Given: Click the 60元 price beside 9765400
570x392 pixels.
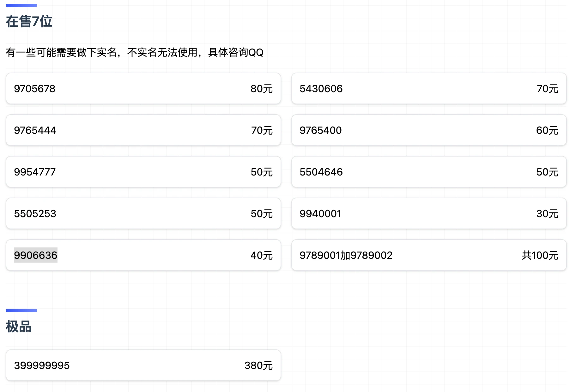Looking at the screenshot, I should point(547,130).
